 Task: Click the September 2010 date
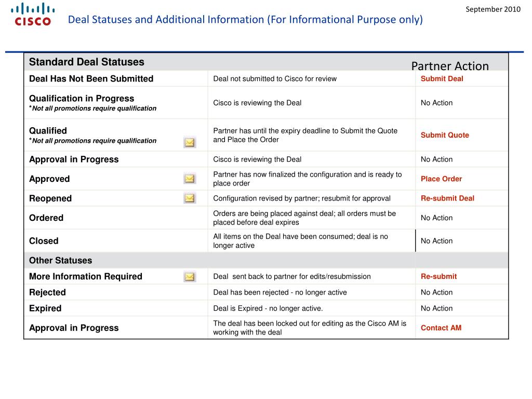(x=493, y=9)
